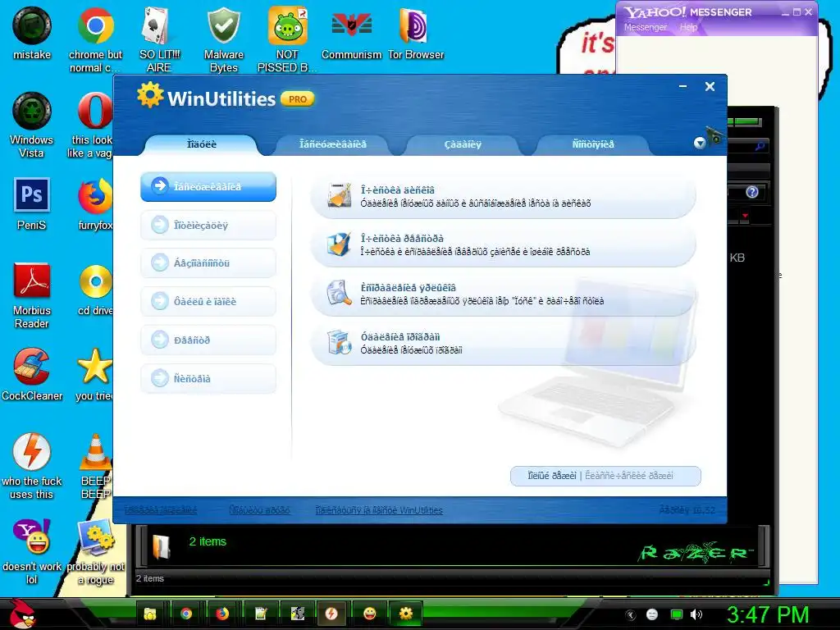Click the 'Ïîìîùü ðåæèì' bottom-right button

[552, 476]
